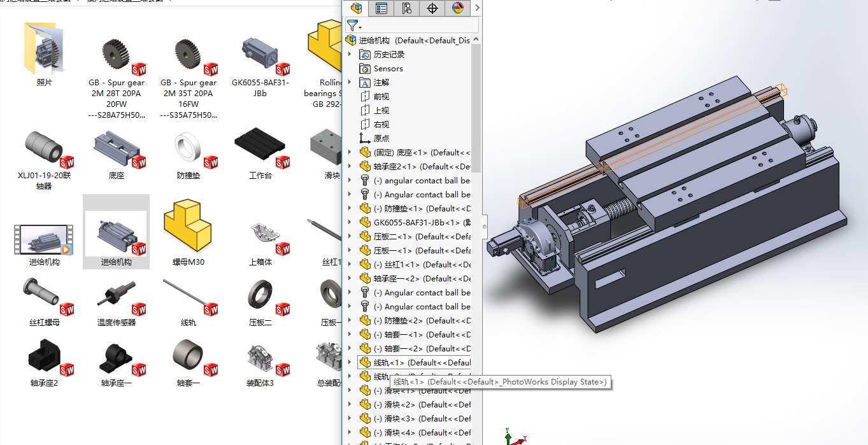Open the 进给机构 video file
The width and height of the screenshot is (868, 445).
44,239
